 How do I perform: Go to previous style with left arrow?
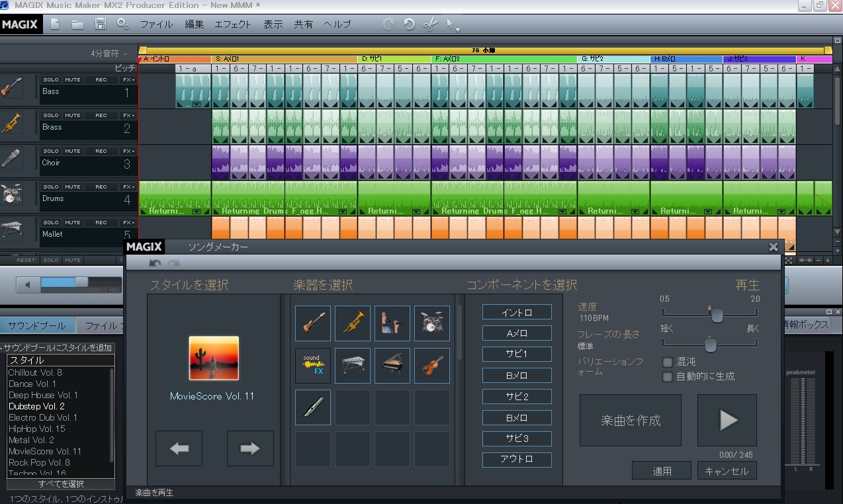tap(179, 448)
